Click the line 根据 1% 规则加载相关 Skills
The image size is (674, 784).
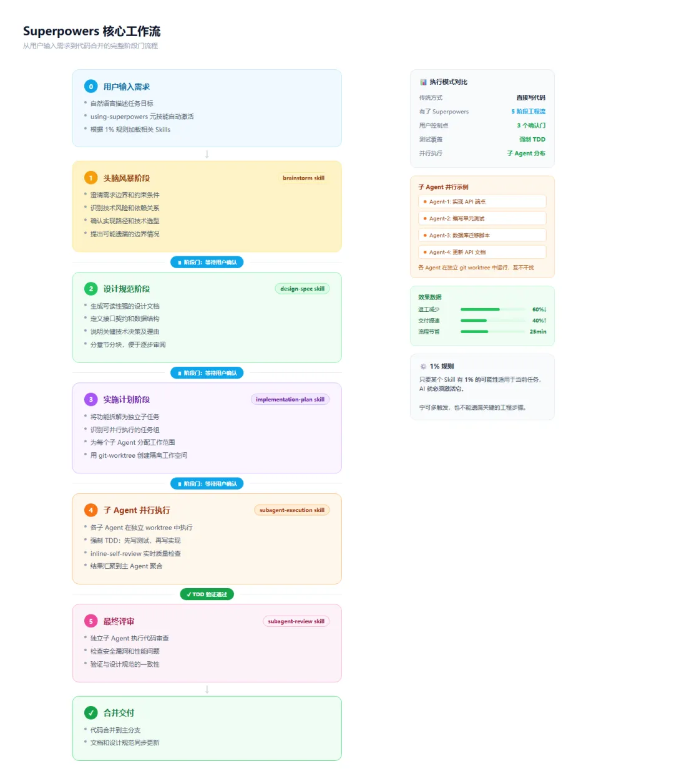pos(130,130)
